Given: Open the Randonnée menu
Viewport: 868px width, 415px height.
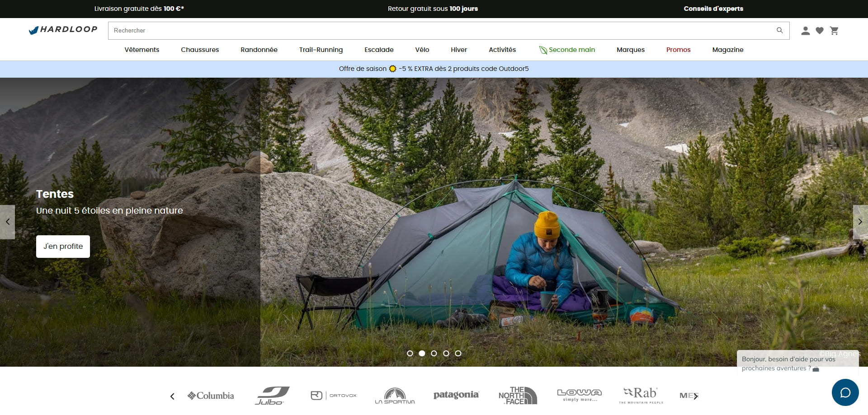Looking at the screenshot, I should (x=259, y=50).
